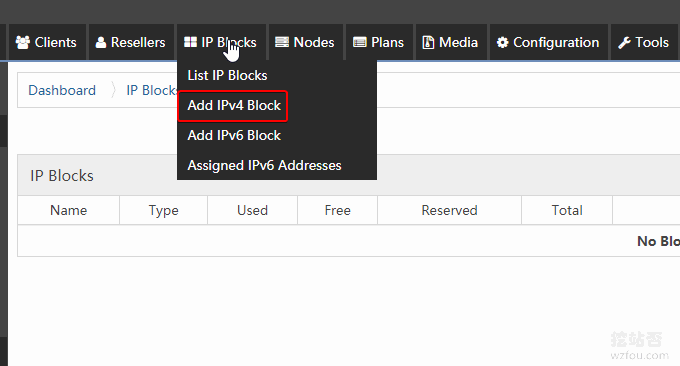Open the Nodes menu label
Image resolution: width=680 pixels, height=366 pixels.
314,42
